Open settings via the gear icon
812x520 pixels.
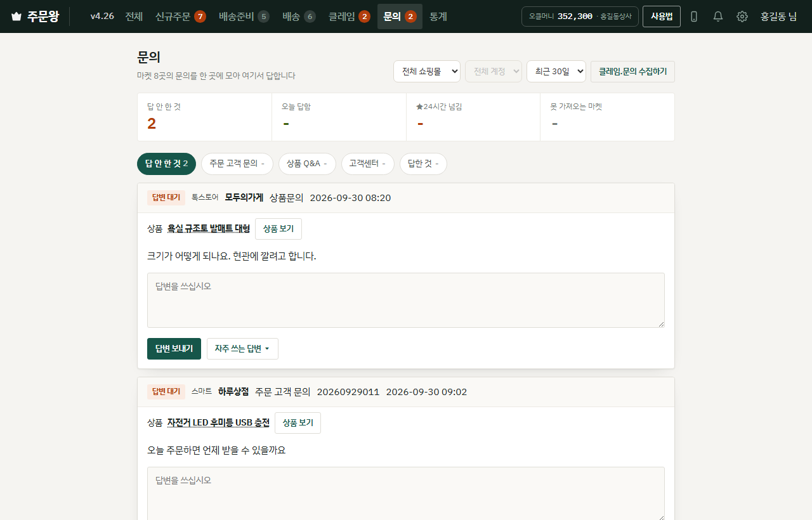click(742, 16)
